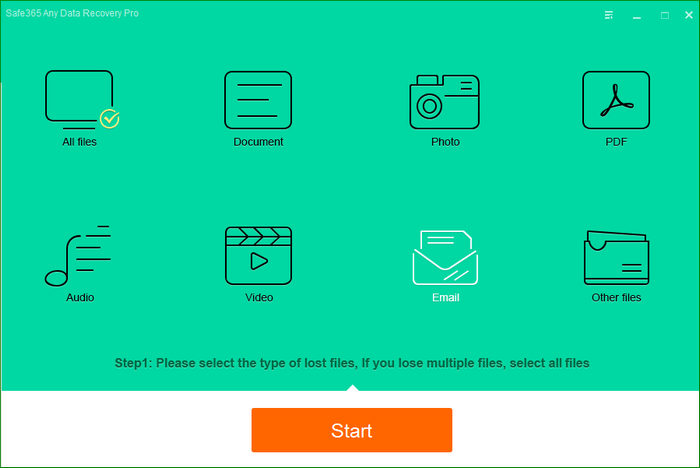Viewport: 700px width, 468px height.
Task: Open the menu list icon in title bar
Action: (x=610, y=15)
